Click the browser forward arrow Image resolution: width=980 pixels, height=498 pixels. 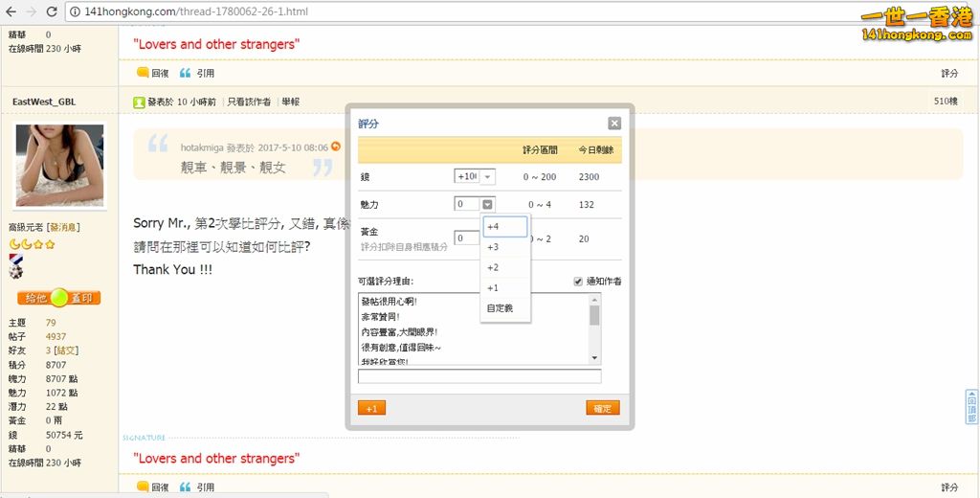click(x=33, y=11)
